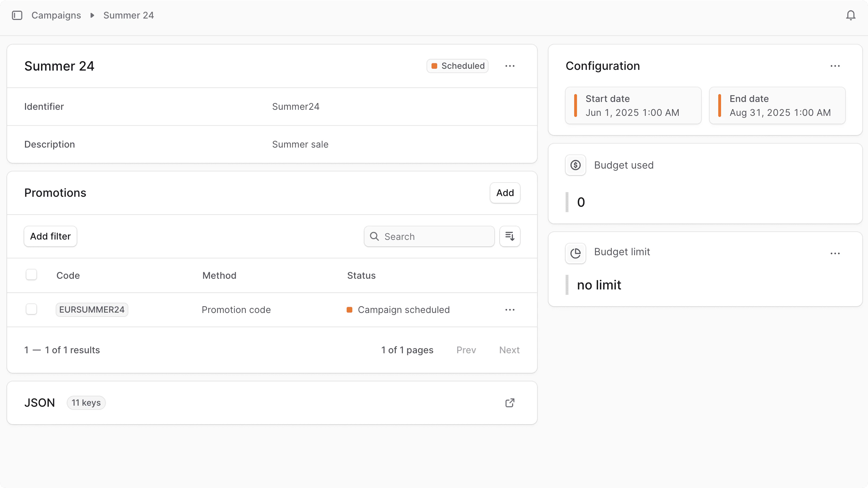
Task: Click the breadcrumb arrow separator
Action: [x=92, y=15]
